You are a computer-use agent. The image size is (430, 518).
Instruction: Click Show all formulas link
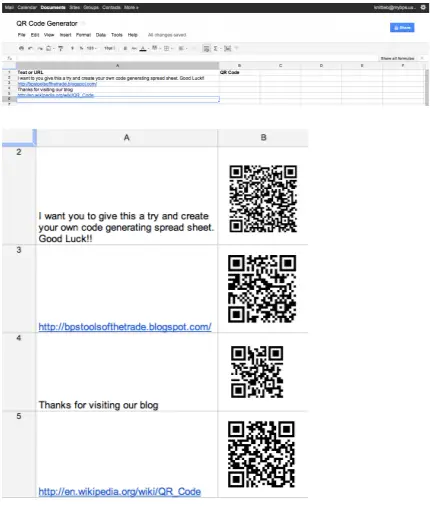point(398,58)
